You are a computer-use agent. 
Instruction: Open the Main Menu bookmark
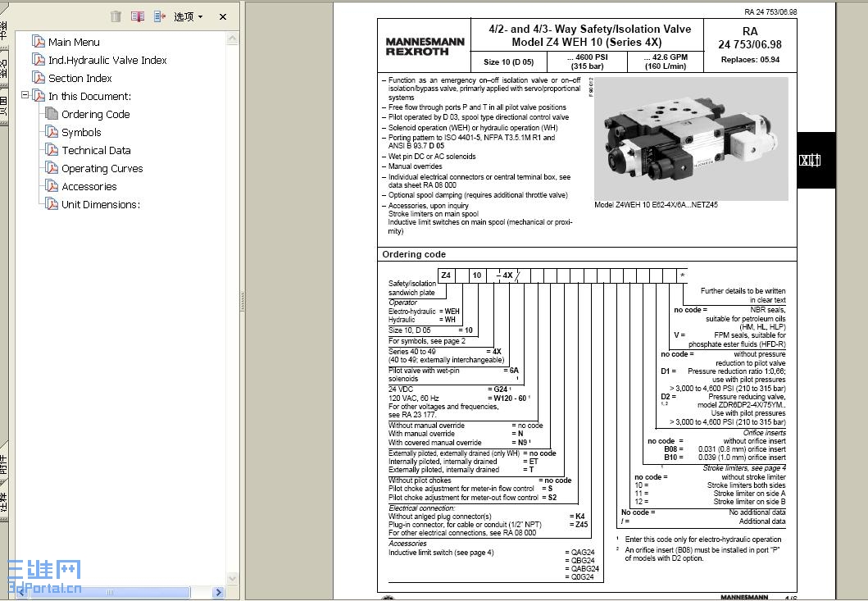[74, 42]
